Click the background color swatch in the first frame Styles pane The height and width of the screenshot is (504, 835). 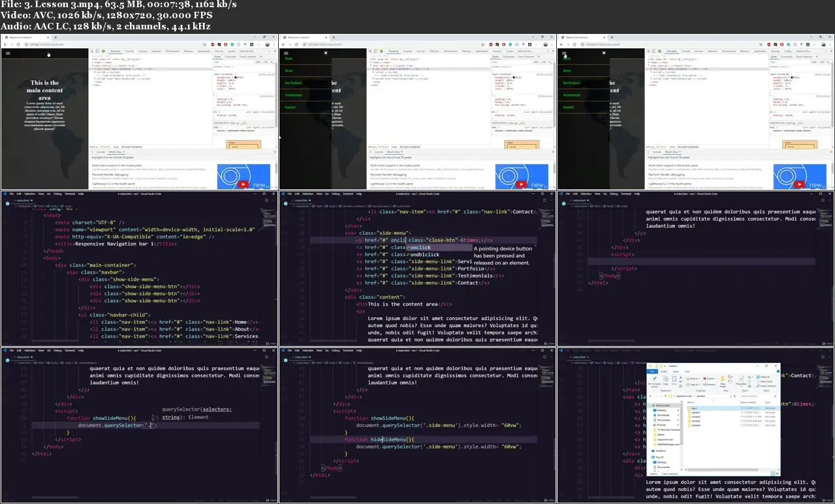click(x=236, y=77)
